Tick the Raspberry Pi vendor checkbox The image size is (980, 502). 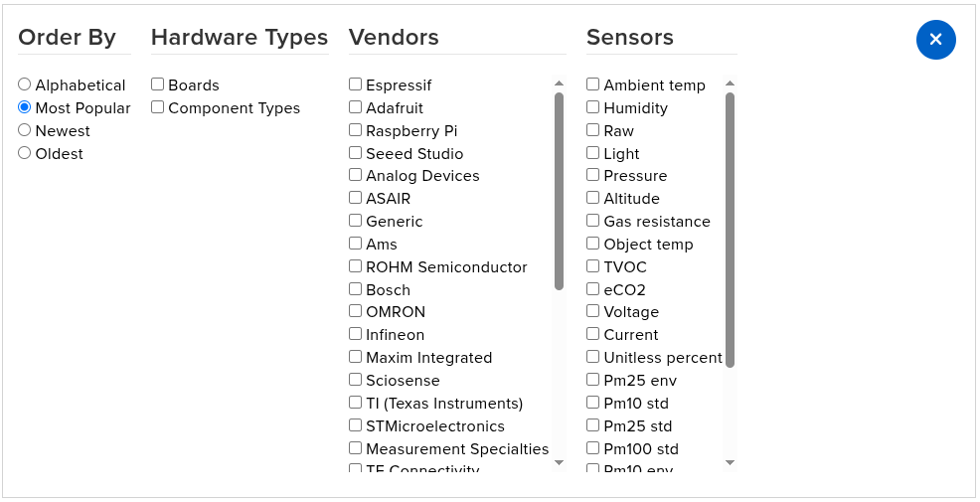356,130
